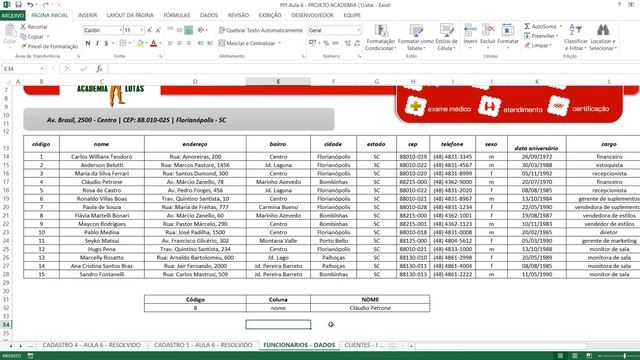Open sheet CADASTRO 4 - AULA 6 - RESOLVIDO

pyautogui.click(x=91, y=345)
